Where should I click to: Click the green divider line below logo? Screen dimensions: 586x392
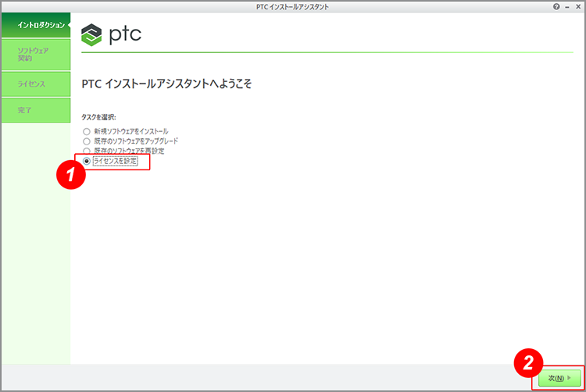(328, 53)
